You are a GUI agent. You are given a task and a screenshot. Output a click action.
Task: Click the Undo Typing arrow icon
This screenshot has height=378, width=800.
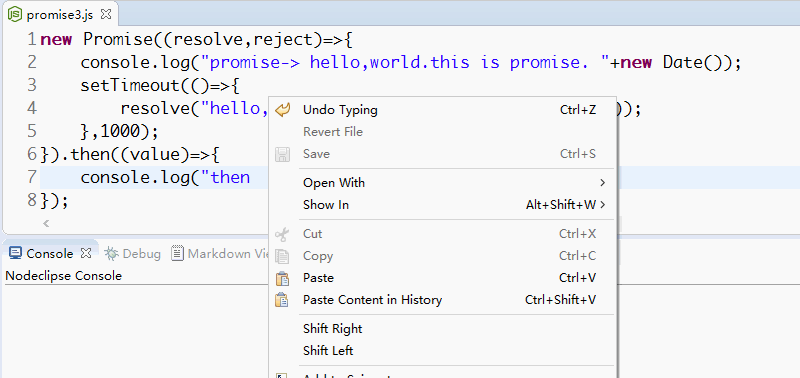point(282,110)
